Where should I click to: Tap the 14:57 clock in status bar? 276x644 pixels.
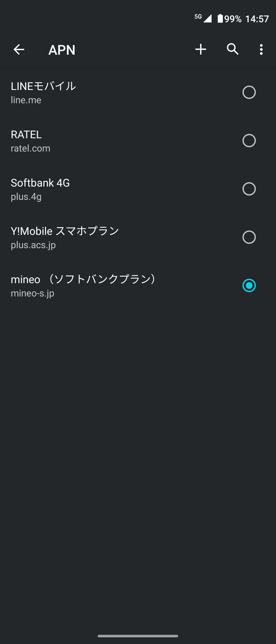pos(257,19)
